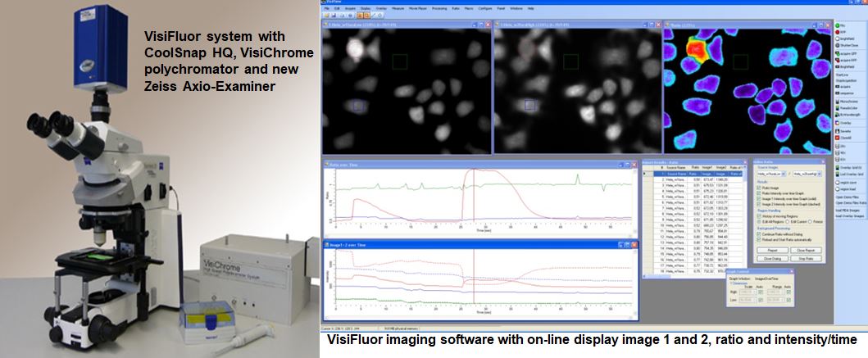Click the Close Report button

pyautogui.click(x=804, y=249)
